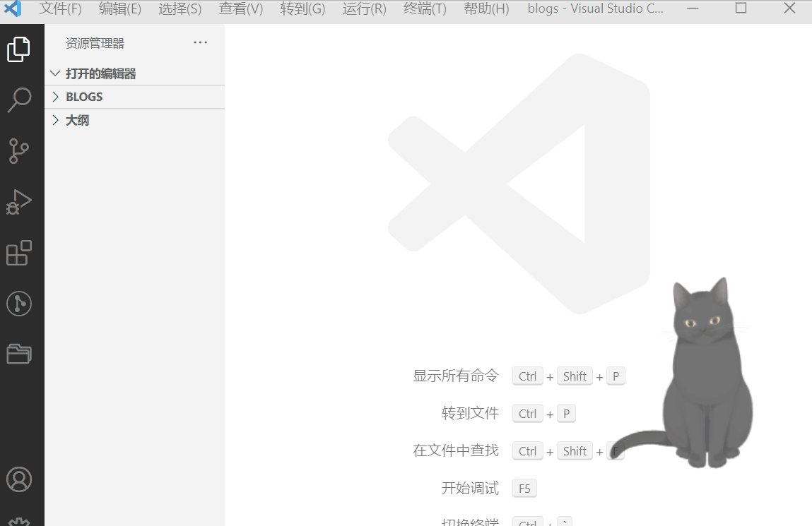Open the 选择(S) menu
The image size is (812, 526).
180,8
